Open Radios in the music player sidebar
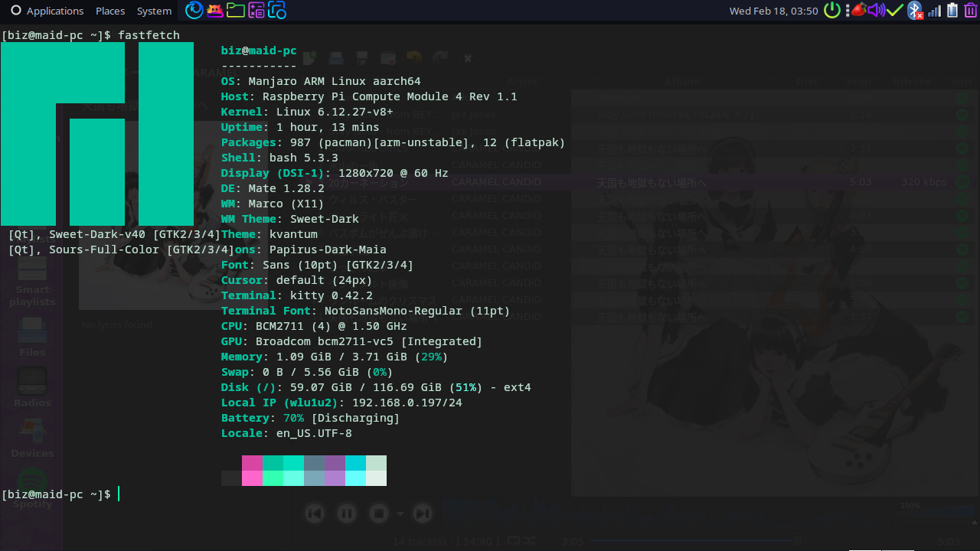Image resolution: width=980 pixels, height=551 pixels. point(32,388)
